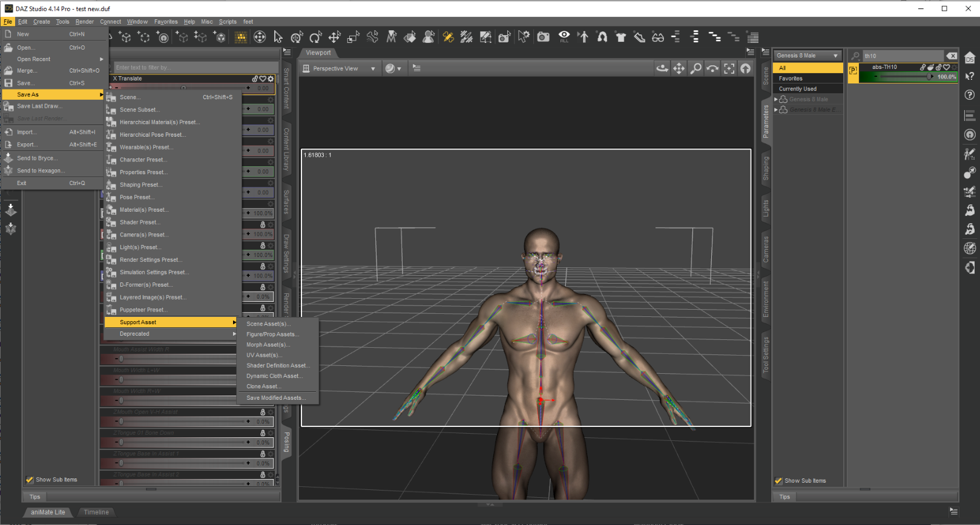
Task: Toggle favorite heart on X Translate
Action: pyautogui.click(x=263, y=79)
